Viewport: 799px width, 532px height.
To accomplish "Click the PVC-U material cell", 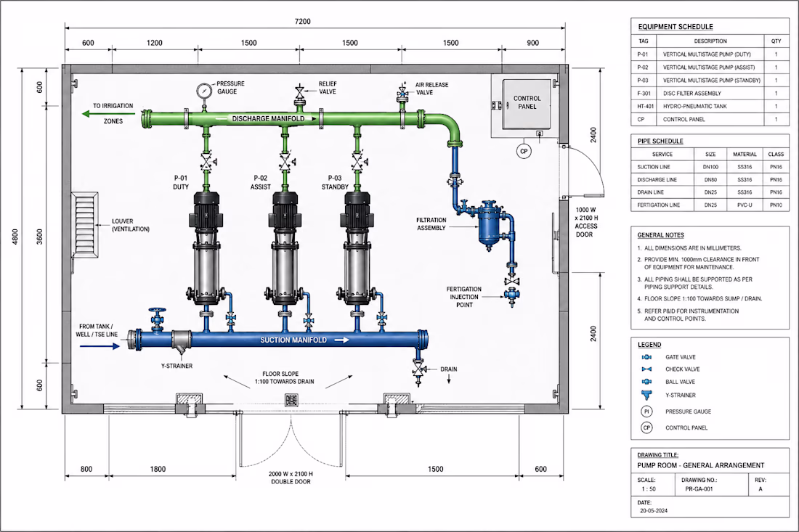I will (745, 205).
